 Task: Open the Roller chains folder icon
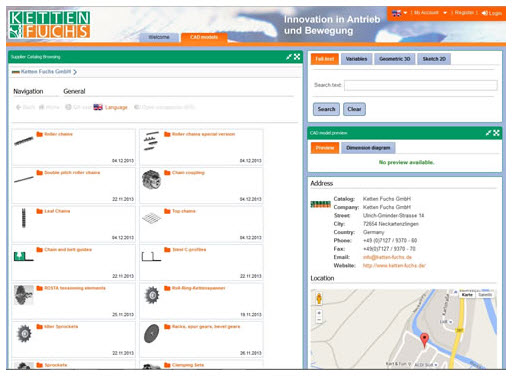pyautogui.click(x=39, y=134)
